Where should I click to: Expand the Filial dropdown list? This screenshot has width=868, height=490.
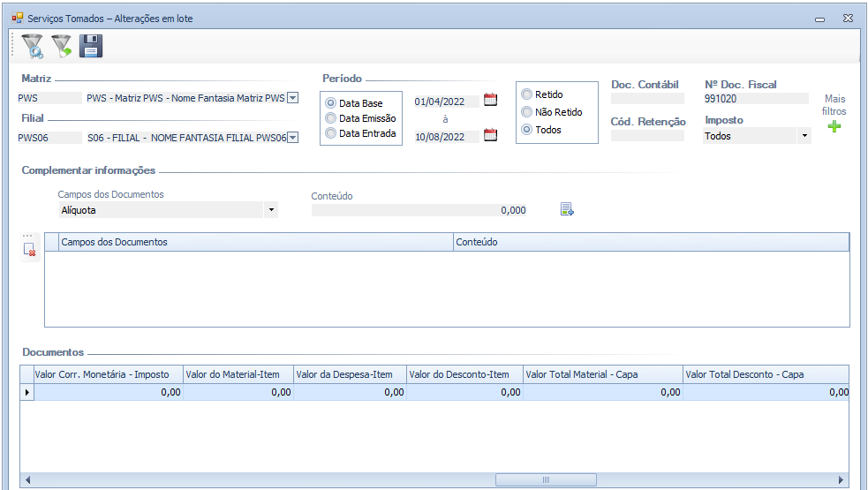coord(293,137)
